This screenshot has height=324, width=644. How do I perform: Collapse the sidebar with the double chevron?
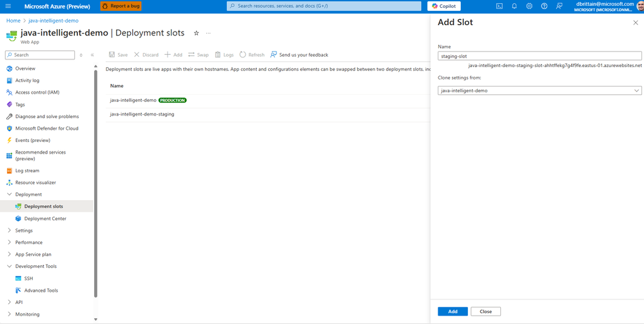(92, 55)
